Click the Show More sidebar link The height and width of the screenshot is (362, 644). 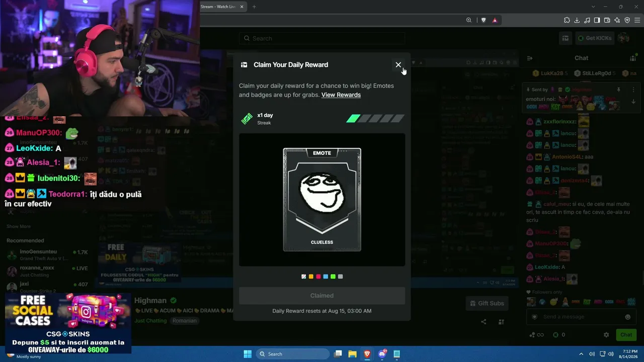[x=19, y=226]
